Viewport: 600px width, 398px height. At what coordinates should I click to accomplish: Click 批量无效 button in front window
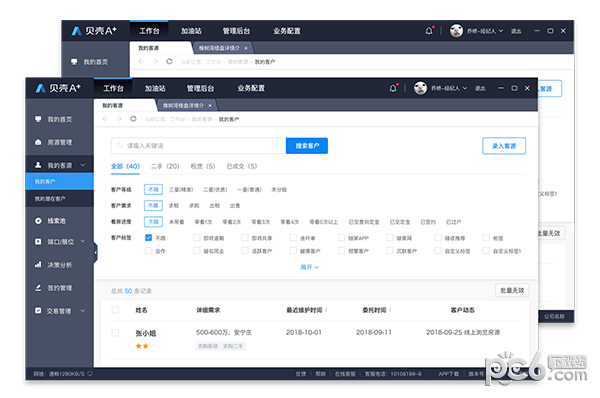tap(512, 290)
